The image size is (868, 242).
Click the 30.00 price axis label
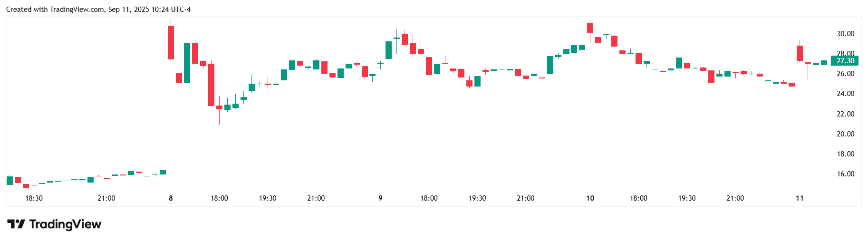point(845,34)
